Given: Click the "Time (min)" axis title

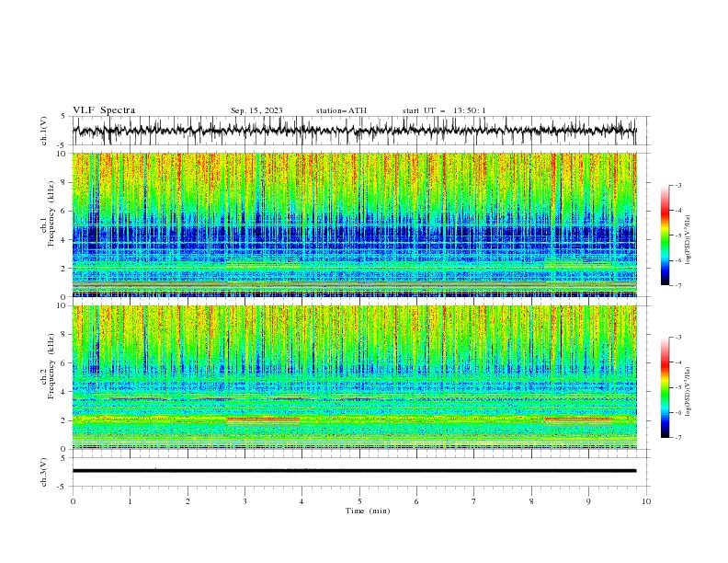Looking at the screenshot, I should (x=368, y=511).
